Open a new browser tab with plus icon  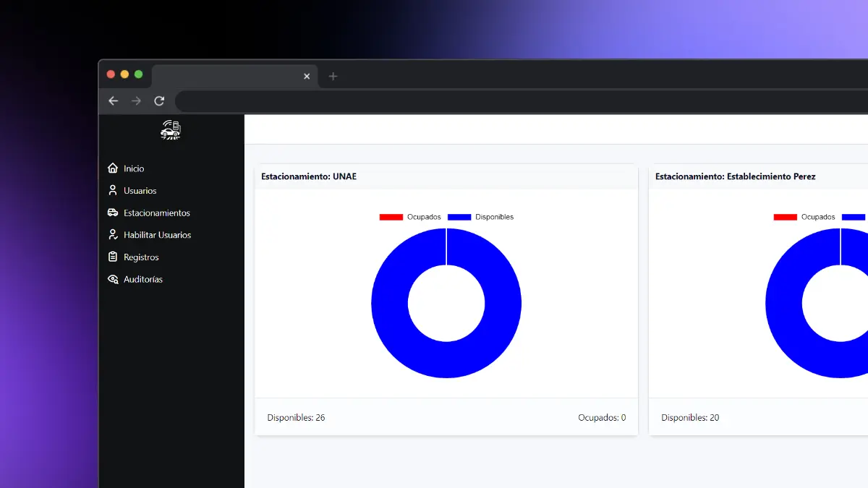[x=333, y=76]
